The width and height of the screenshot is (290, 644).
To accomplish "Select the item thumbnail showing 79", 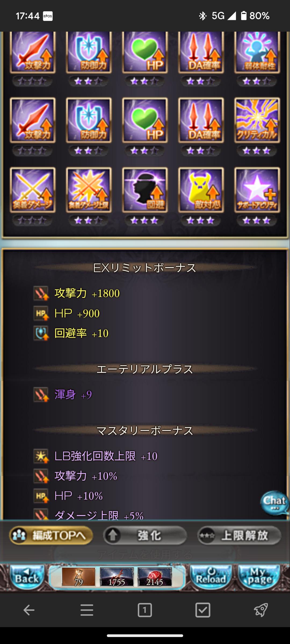I will coord(79,577).
